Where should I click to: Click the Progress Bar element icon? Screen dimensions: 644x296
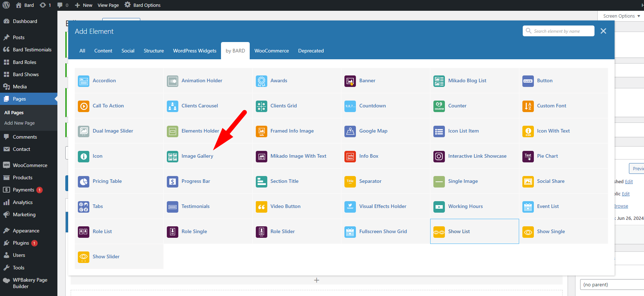[x=173, y=181]
